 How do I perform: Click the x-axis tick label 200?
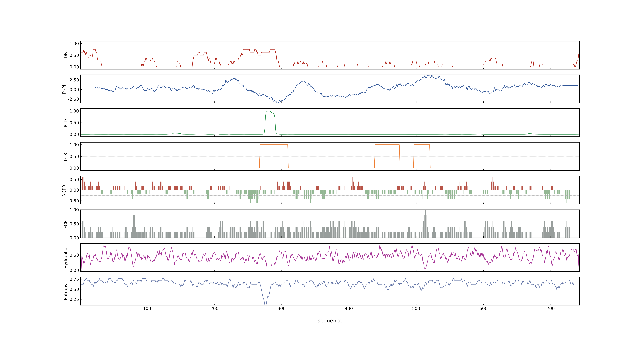[x=214, y=309]
